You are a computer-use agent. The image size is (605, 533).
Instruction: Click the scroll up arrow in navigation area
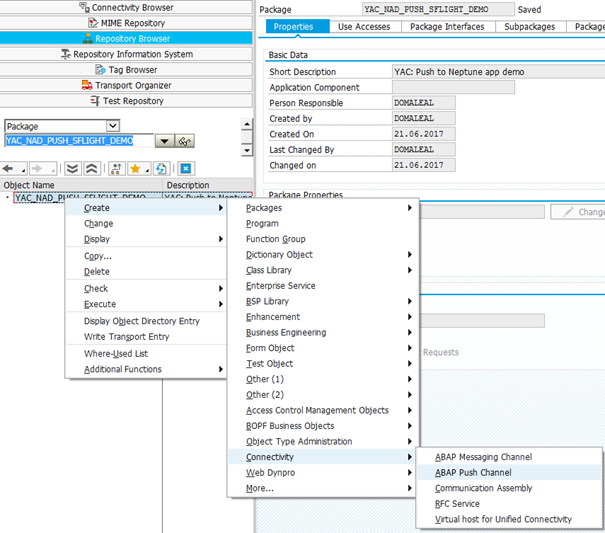[247, 124]
